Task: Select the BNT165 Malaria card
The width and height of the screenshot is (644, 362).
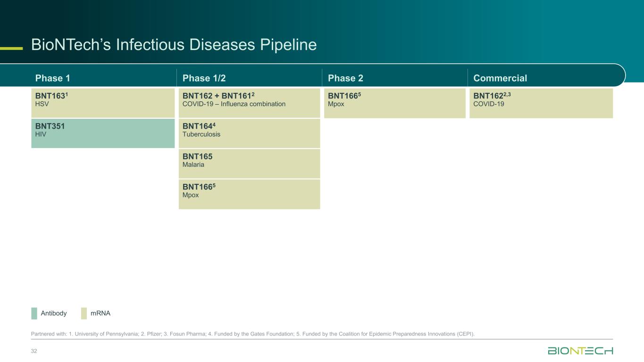Action: (249, 164)
